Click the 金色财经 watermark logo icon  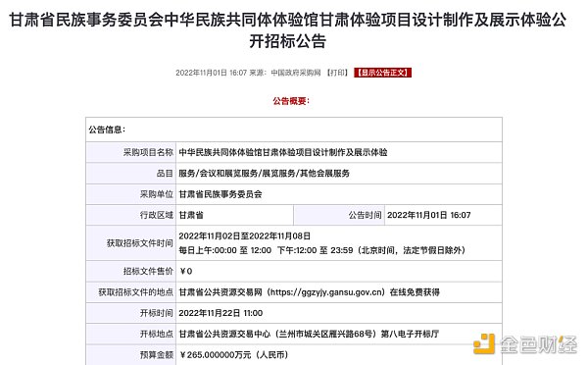[484, 343]
